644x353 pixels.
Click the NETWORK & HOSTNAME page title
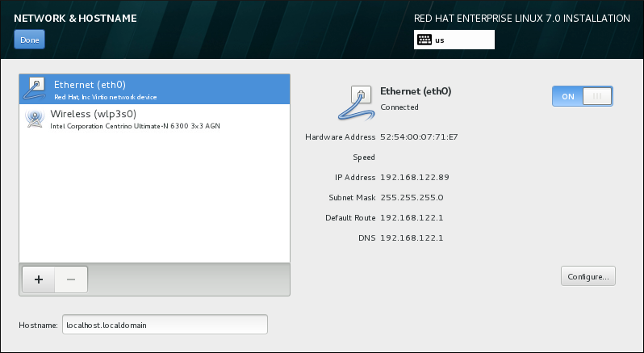pos(75,18)
